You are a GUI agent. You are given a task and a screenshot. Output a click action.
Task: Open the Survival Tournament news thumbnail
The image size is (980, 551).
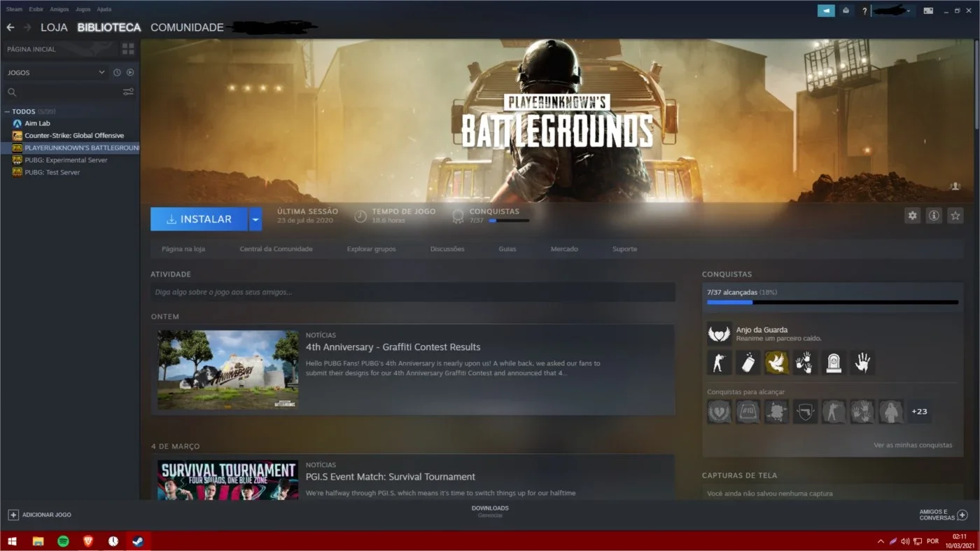[x=227, y=480]
